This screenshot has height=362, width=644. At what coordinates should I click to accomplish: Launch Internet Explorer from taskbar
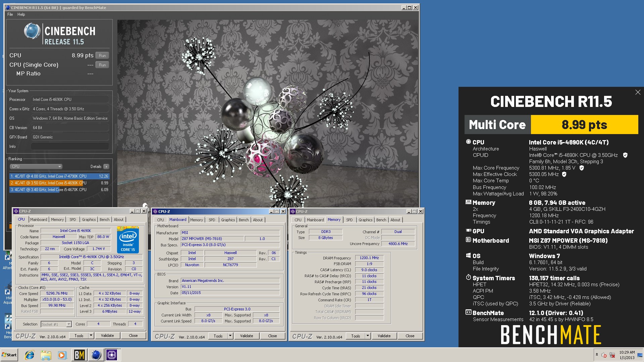[x=30, y=355]
